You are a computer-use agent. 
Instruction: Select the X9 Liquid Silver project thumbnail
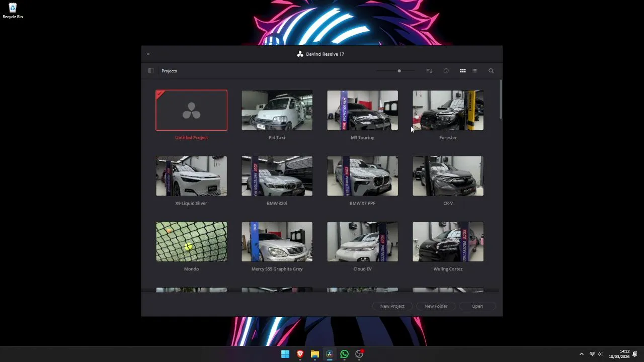click(x=191, y=176)
